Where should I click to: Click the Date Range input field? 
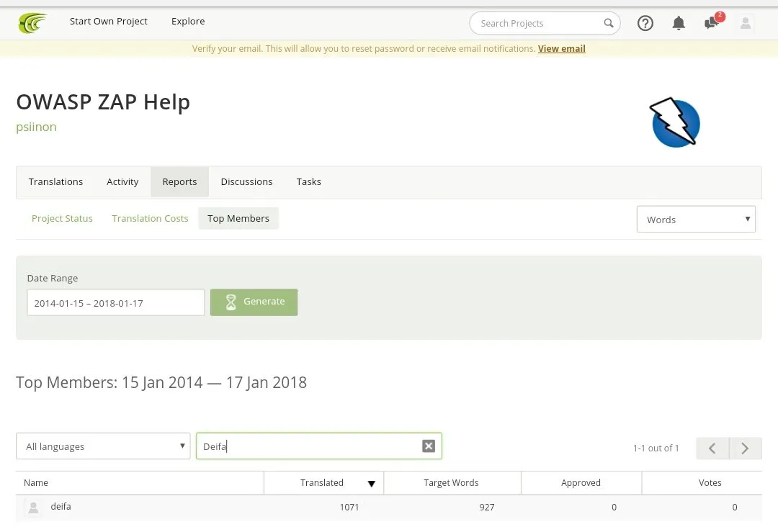(115, 302)
